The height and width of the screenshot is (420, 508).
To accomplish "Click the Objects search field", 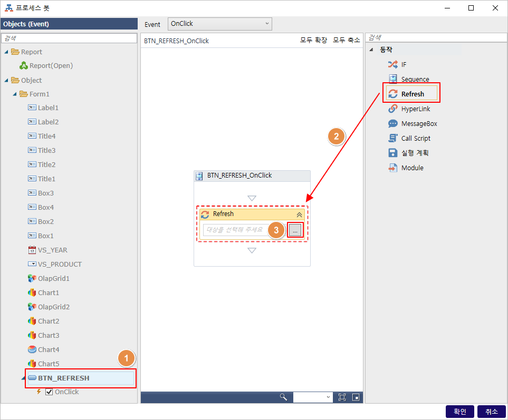I will click(69, 38).
